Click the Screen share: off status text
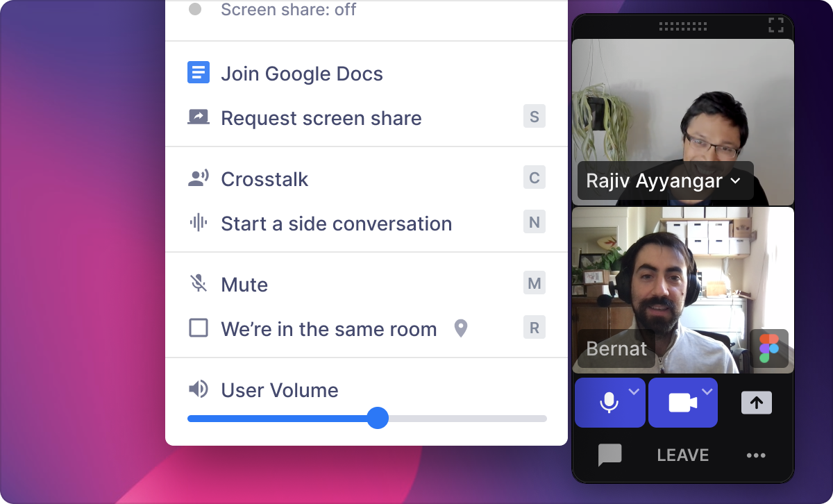The height and width of the screenshot is (504, 833). [288, 10]
